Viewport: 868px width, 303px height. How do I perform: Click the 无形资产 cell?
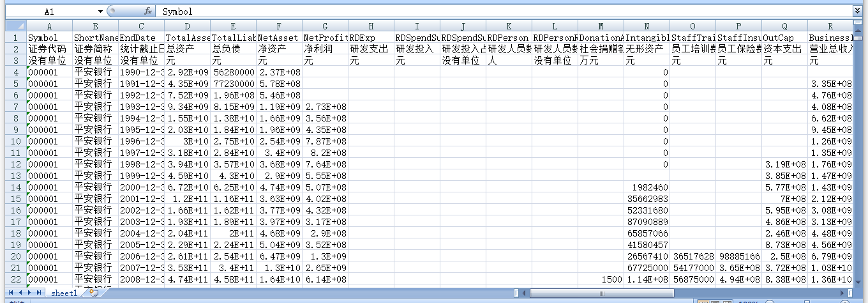pyautogui.click(x=647, y=49)
